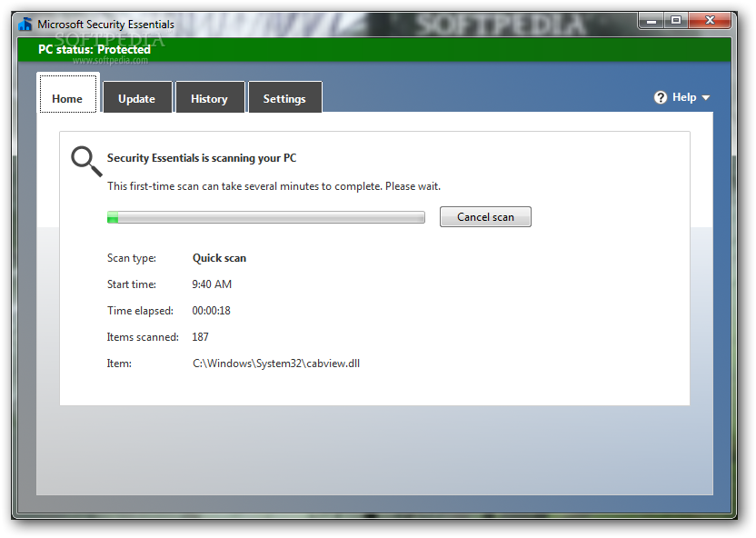Click the Help question mark icon
756x538 pixels.
point(660,97)
